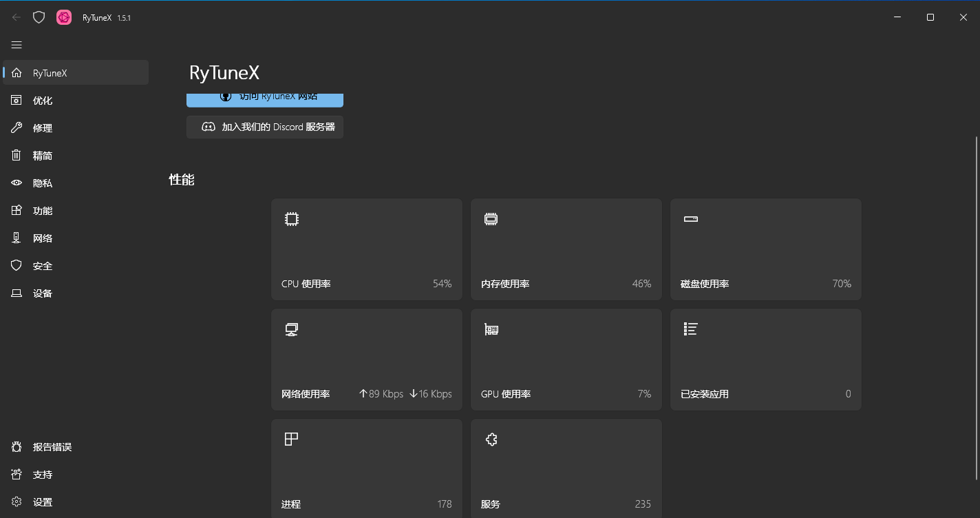Viewport: 980px width, 518px height.
Task: Select 隐私 in the sidebar
Action: [76, 183]
